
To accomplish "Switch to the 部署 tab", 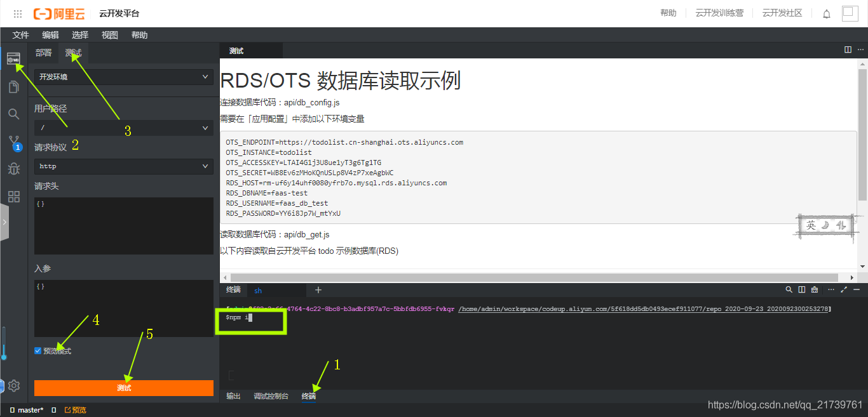I will [x=44, y=53].
